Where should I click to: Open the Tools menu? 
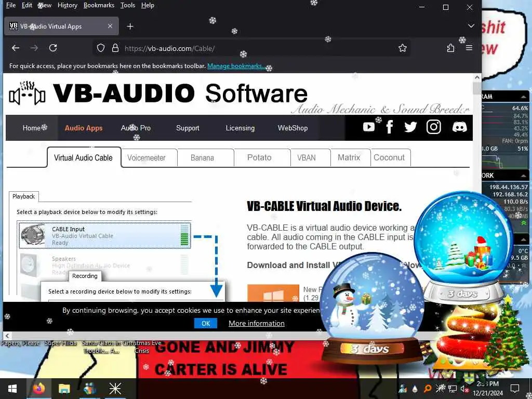pyautogui.click(x=128, y=5)
